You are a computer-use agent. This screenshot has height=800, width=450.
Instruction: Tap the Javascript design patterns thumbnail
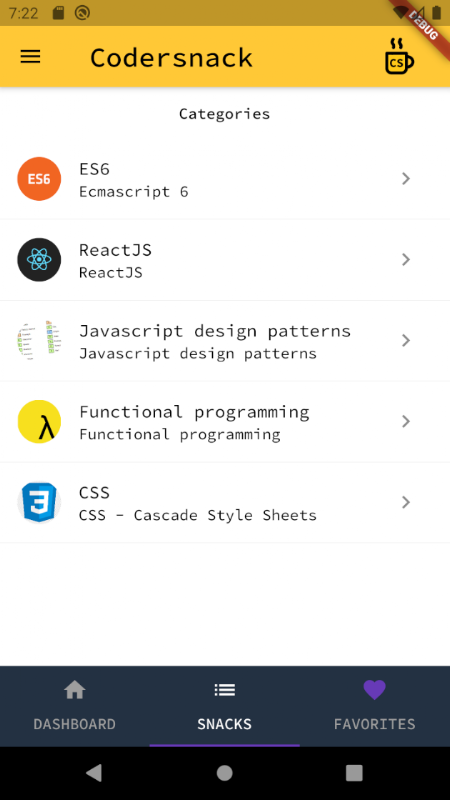click(x=39, y=340)
